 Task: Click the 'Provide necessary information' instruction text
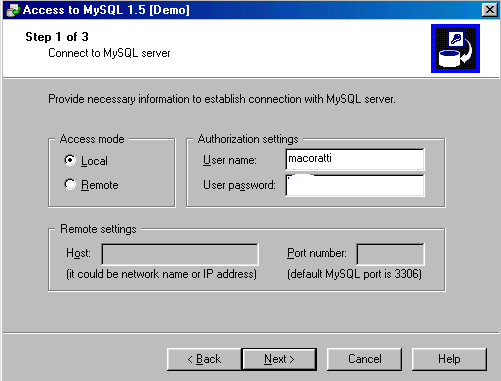coord(222,99)
